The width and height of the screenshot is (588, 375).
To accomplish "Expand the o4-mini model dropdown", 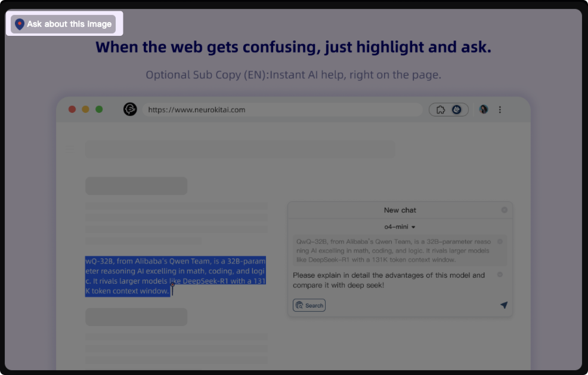I will click(400, 227).
